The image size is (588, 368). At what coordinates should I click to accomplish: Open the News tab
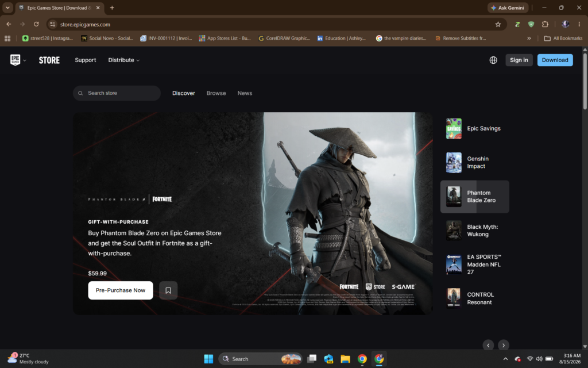[x=245, y=93]
